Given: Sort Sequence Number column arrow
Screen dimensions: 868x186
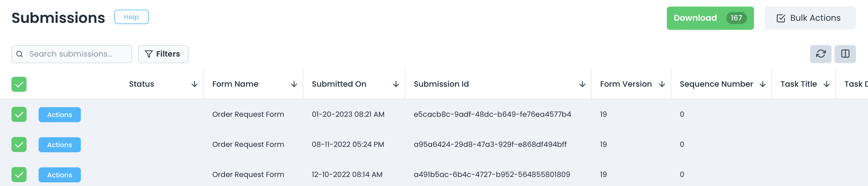Looking at the screenshot, I should pos(762,84).
